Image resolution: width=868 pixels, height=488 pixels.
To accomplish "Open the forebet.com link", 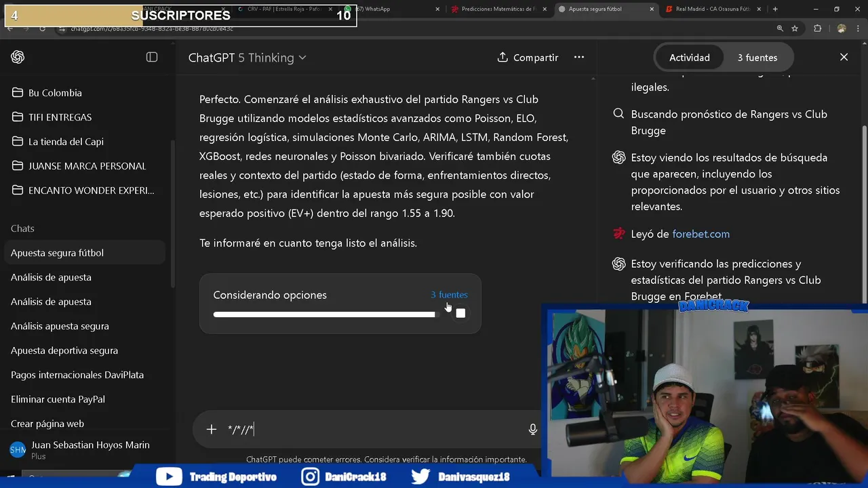I will point(701,234).
